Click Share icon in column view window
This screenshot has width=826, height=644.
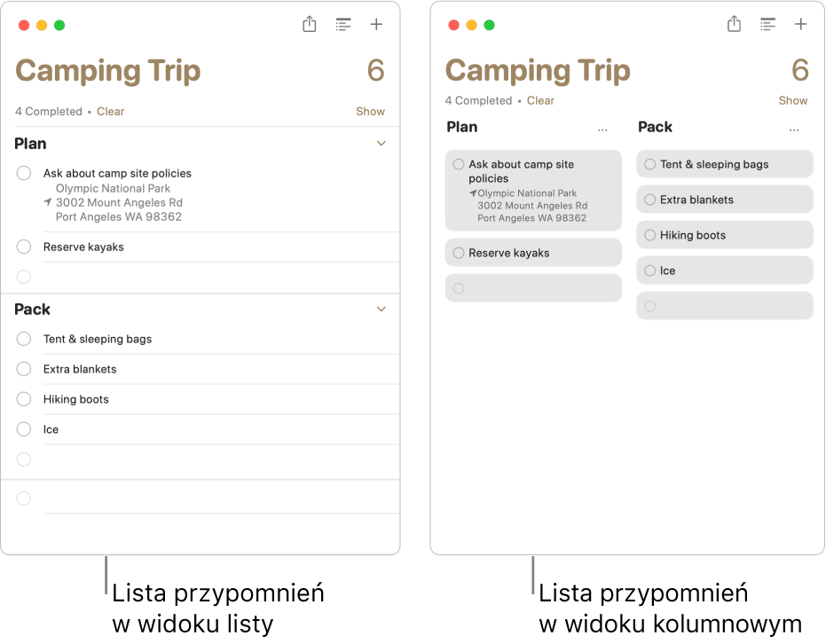(x=734, y=25)
